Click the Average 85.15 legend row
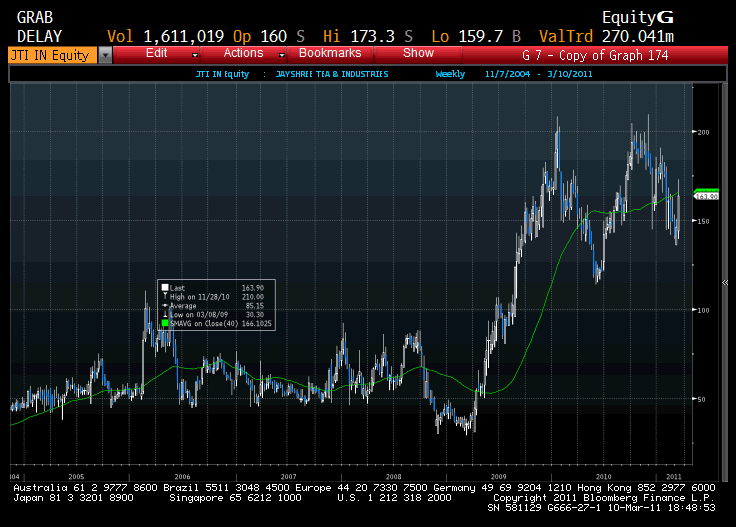Image resolution: width=736 pixels, height=527 pixels. click(216, 306)
